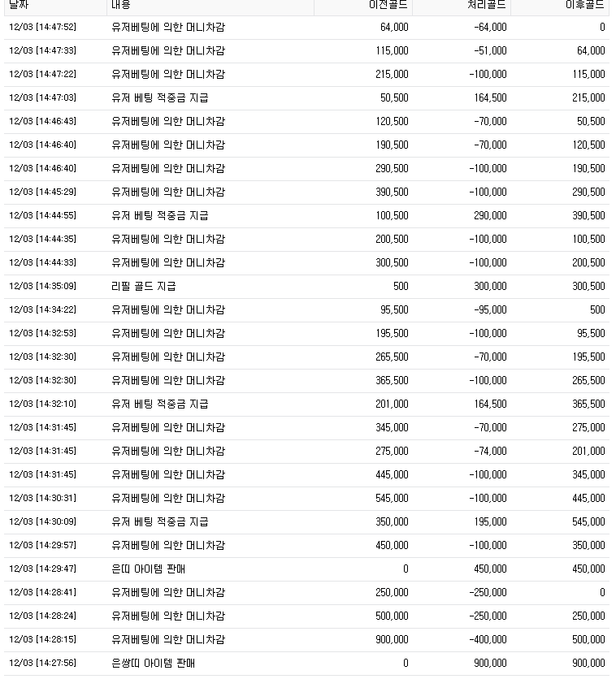This screenshot has height=679, width=616.
Task: Click the 은따 아이템 판매 entry
Action: (x=148, y=569)
